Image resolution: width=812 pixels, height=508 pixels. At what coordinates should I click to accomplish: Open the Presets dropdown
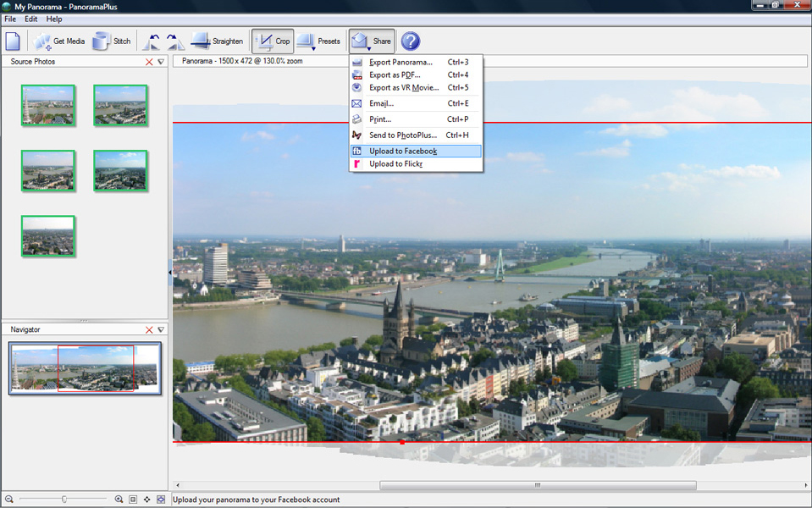click(x=318, y=41)
